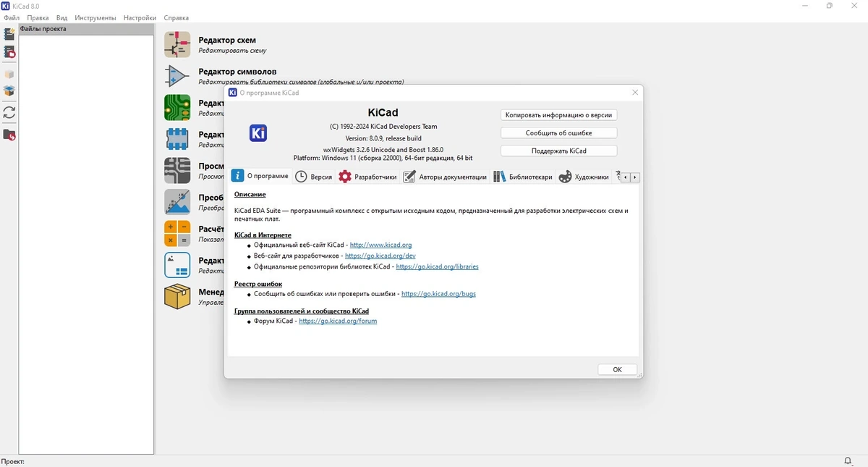The width and height of the screenshot is (868, 467).
Task: Click the 'Platform: Windows 11' info line
Action: [x=383, y=158]
